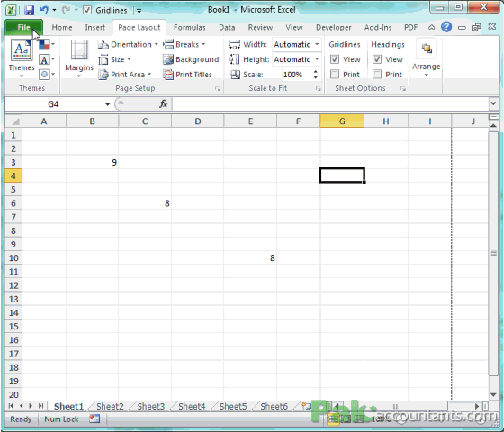The height and width of the screenshot is (432, 504).
Task: Click the Undo arrow icon
Action: click(44, 10)
